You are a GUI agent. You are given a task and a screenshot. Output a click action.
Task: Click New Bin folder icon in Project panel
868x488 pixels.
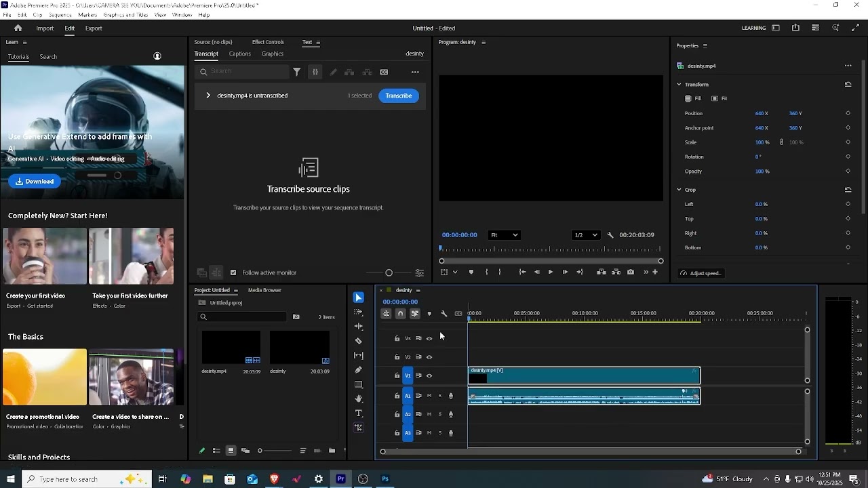[332, 451]
